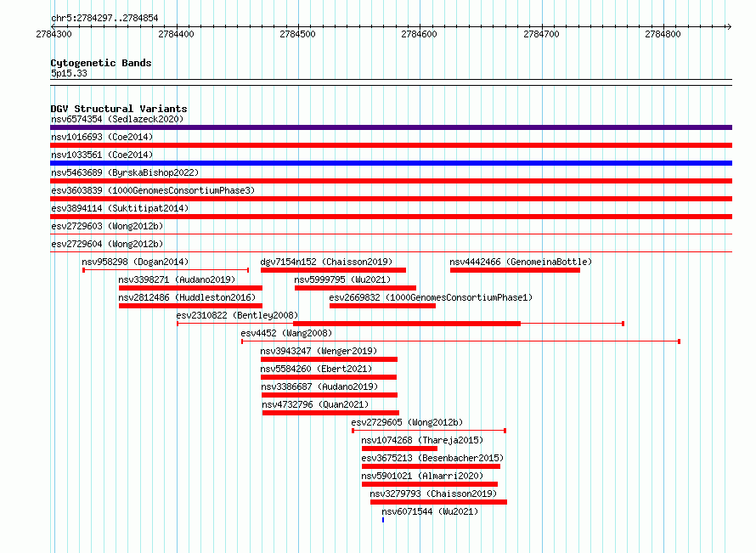Click the blue nsv1033561 variant bar
This screenshot has width=756, height=553.
[391, 163]
